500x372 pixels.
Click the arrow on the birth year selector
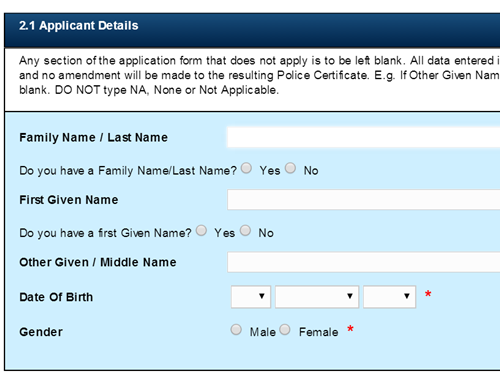pos(407,296)
